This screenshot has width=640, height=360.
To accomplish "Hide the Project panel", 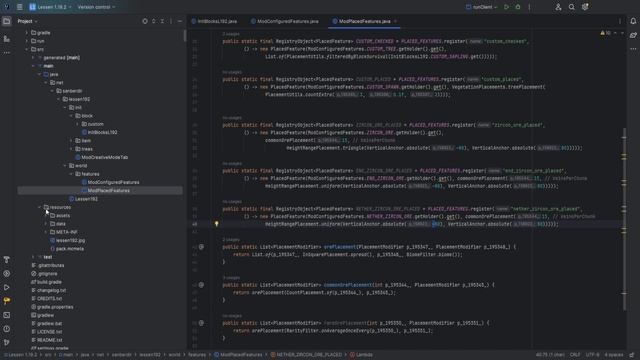I will click(x=180, y=21).
